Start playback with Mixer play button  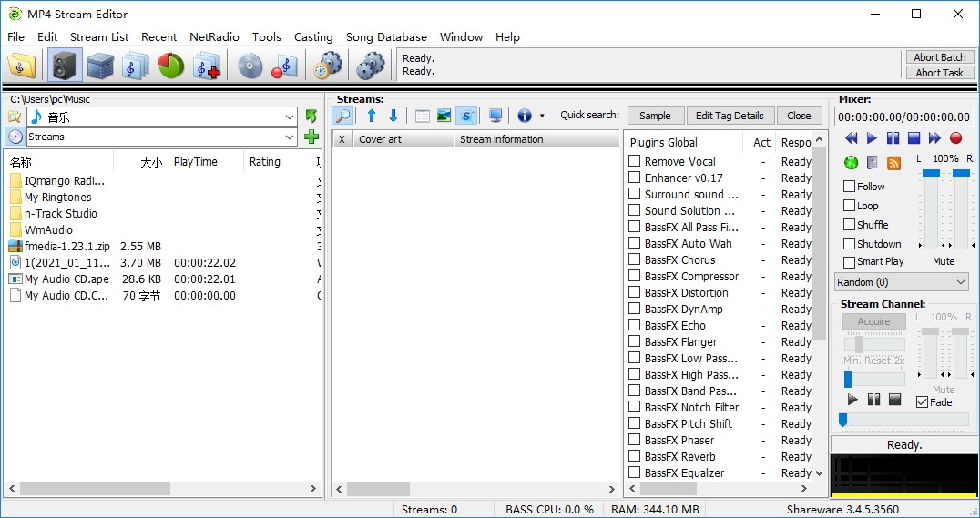point(872,138)
